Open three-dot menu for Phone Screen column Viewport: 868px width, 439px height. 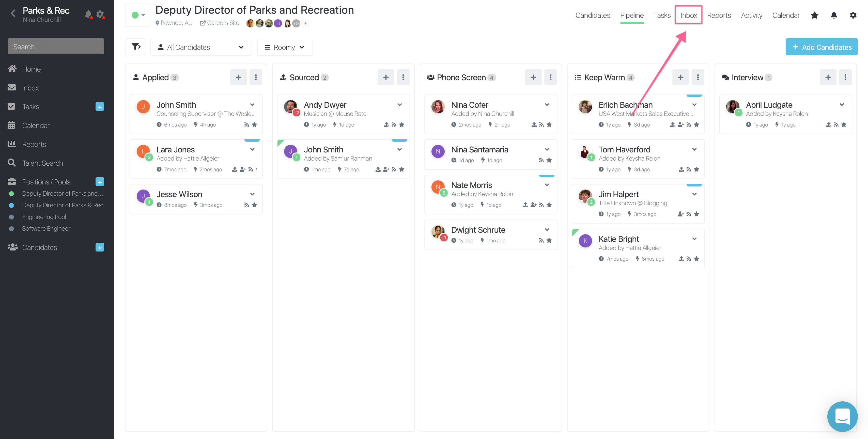550,77
